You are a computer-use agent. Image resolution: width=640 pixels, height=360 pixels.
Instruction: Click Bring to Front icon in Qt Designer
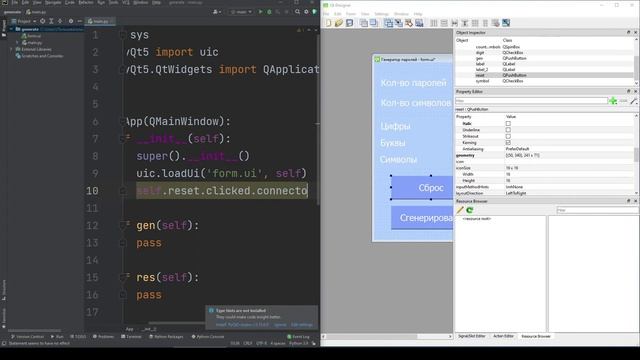pyautogui.click(x=373, y=23)
